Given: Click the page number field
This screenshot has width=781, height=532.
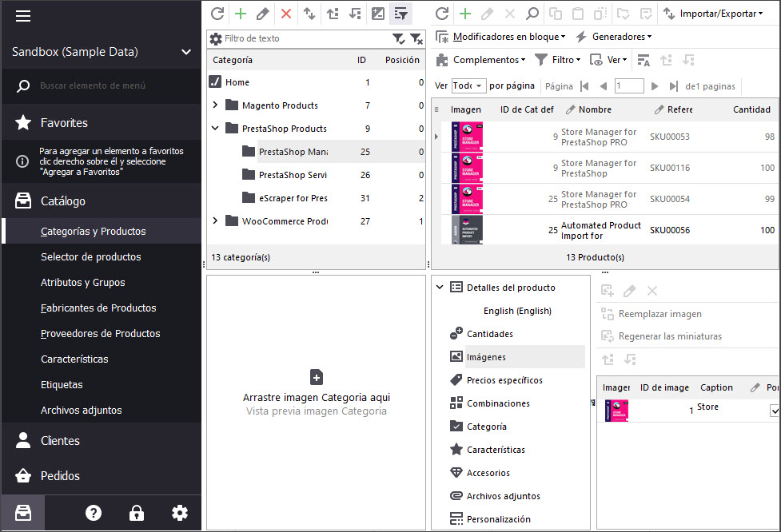Looking at the screenshot, I should click(x=629, y=85).
